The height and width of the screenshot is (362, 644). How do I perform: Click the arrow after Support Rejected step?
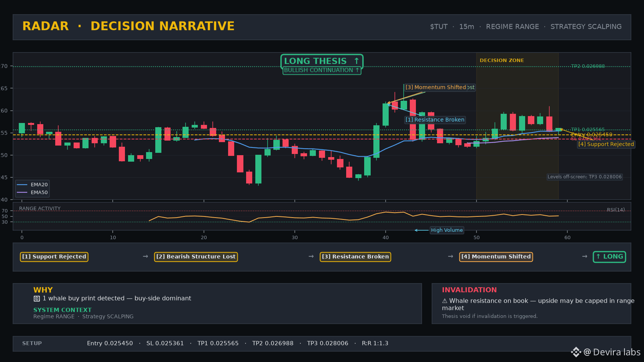pyautogui.click(x=145, y=256)
